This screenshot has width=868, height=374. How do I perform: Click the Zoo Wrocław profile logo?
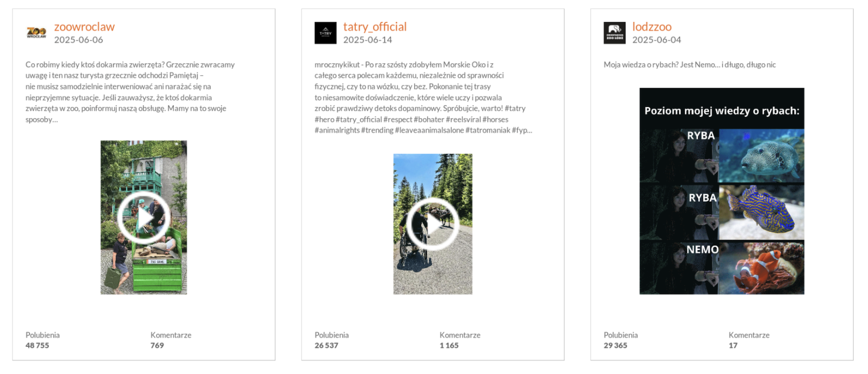point(36,33)
